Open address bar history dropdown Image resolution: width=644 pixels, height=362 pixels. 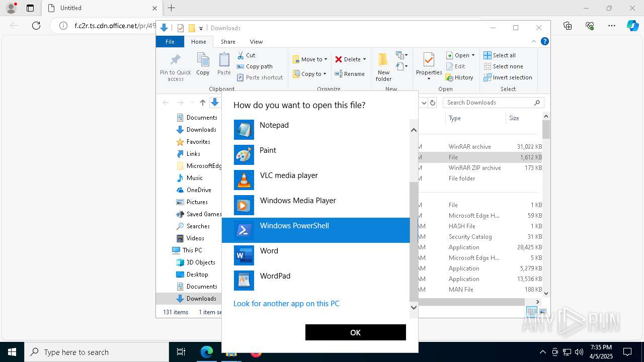[424, 103]
